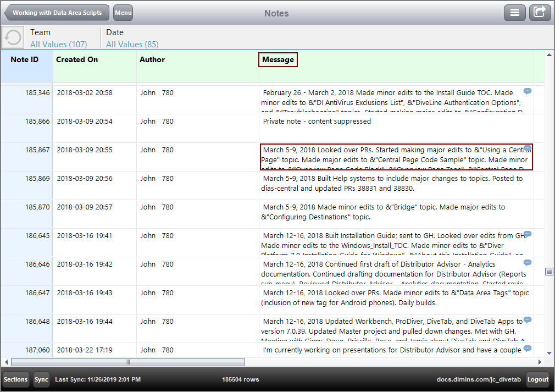The width and height of the screenshot is (555, 392).
Task: Click the speech bubble icon on row 186,645
Action: pos(528,234)
